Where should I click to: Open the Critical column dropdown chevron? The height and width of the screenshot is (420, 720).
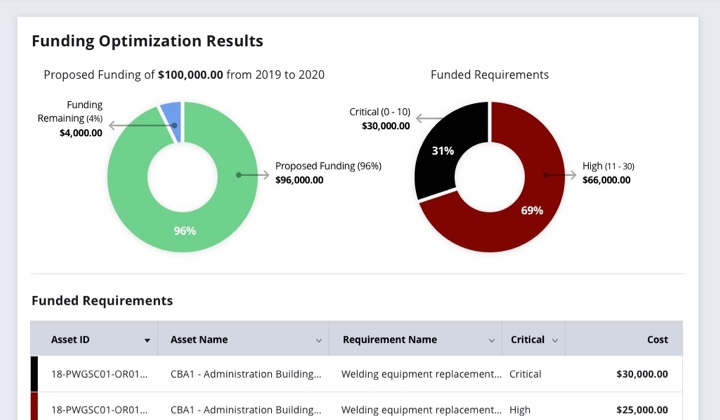pyautogui.click(x=555, y=340)
